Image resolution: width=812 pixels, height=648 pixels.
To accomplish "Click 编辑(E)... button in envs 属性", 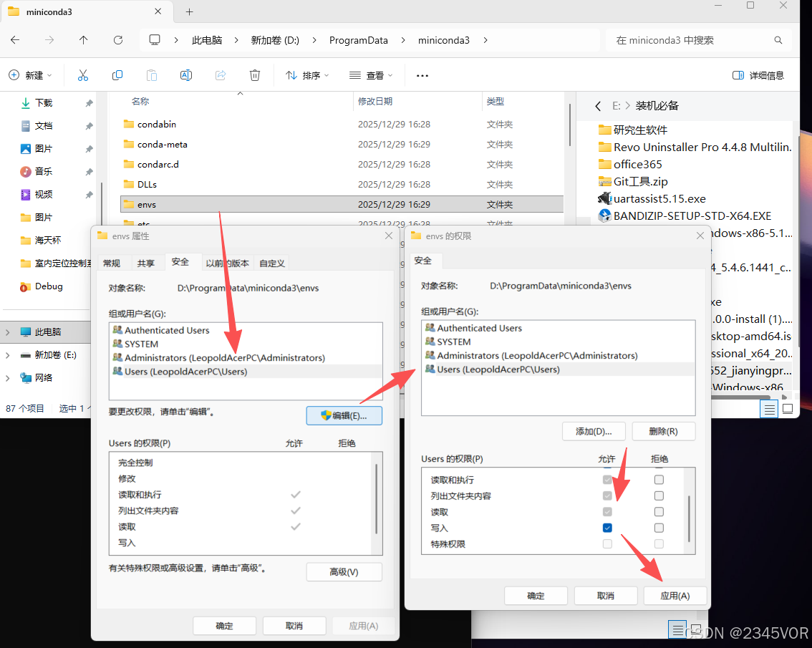I will click(344, 415).
